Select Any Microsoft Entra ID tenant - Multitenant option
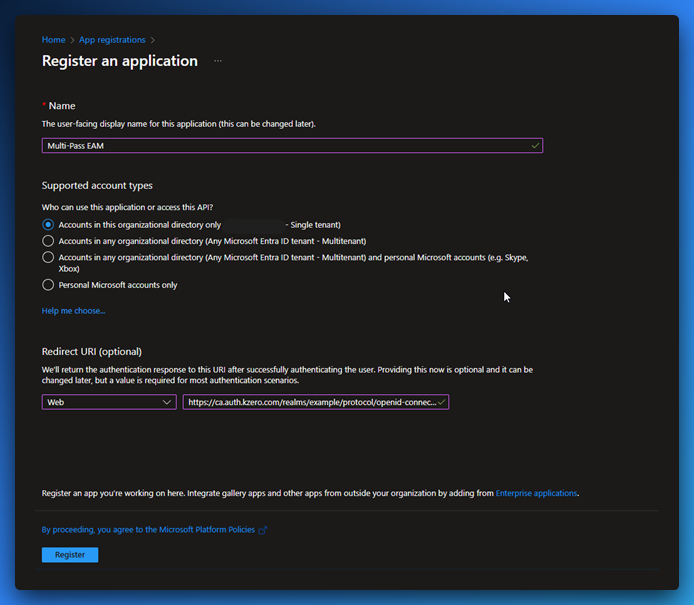Viewport: 694px width, 605px height. pos(48,241)
